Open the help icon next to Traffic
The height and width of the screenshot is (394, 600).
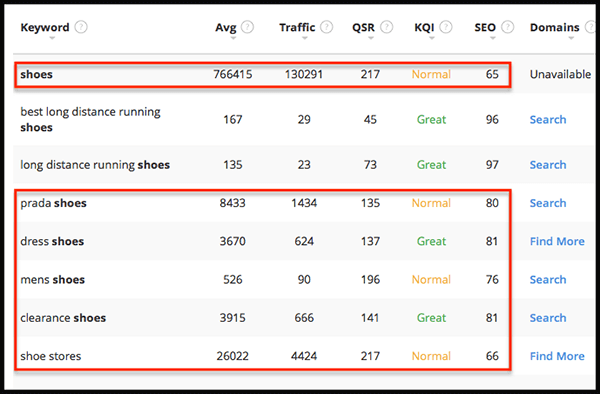pos(326,27)
